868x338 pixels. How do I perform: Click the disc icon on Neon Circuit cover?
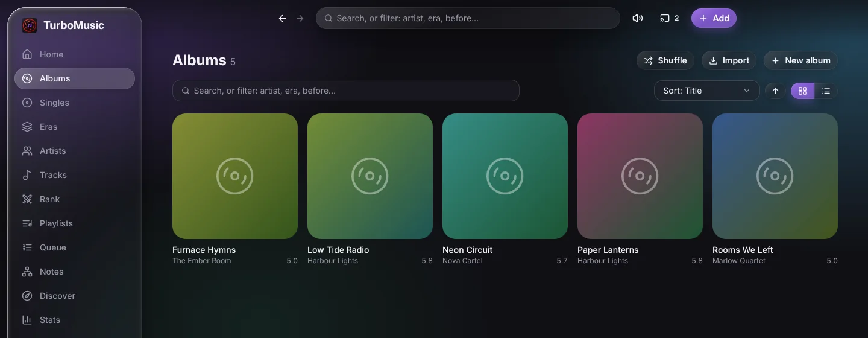[x=505, y=176]
